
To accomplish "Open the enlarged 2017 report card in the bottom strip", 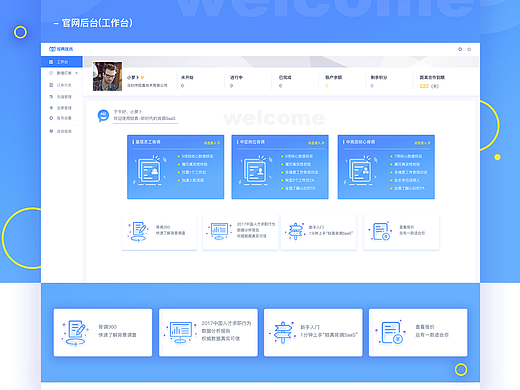I will click(x=208, y=332).
